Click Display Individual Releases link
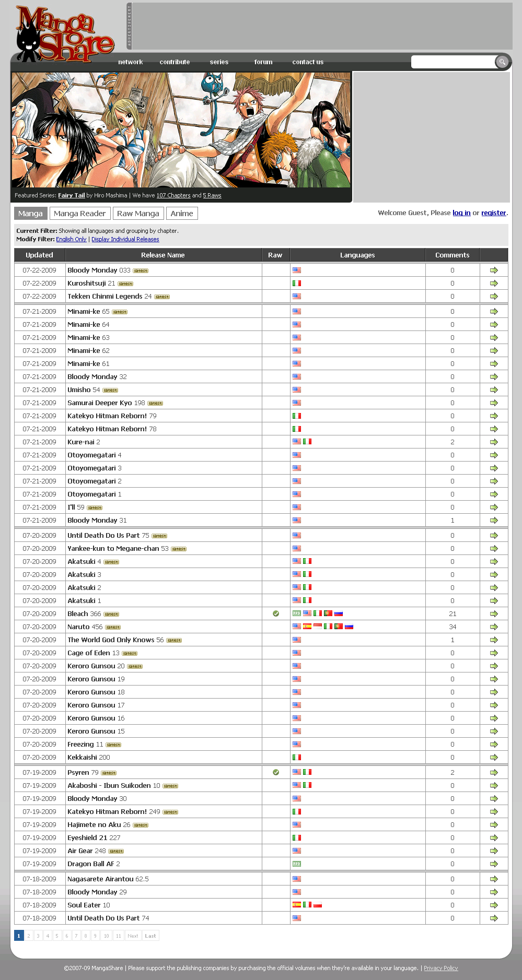522x980 pixels. tap(125, 239)
